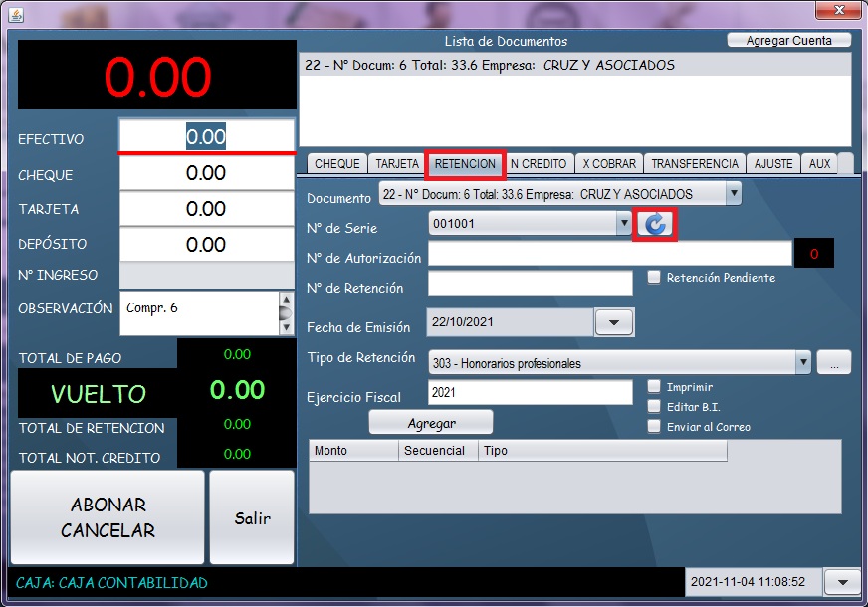Click the ellipsis button next to Tipo de Retención
The width and height of the screenshot is (868, 607).
pyautogui.click(x=833, y=363)
